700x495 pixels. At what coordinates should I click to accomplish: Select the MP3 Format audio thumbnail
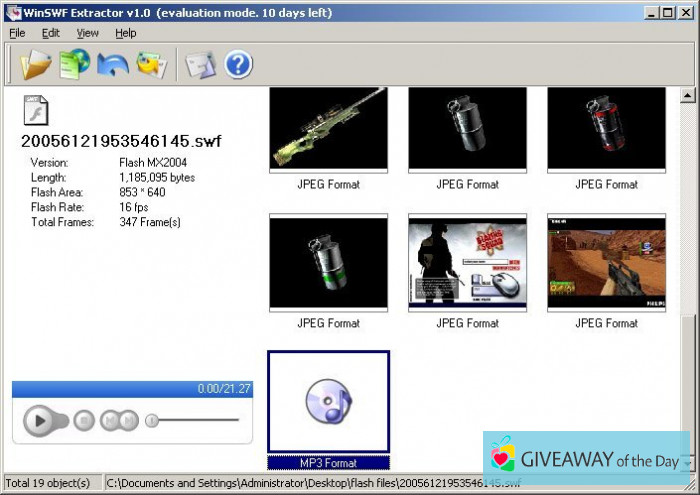[x=329, y=401]
